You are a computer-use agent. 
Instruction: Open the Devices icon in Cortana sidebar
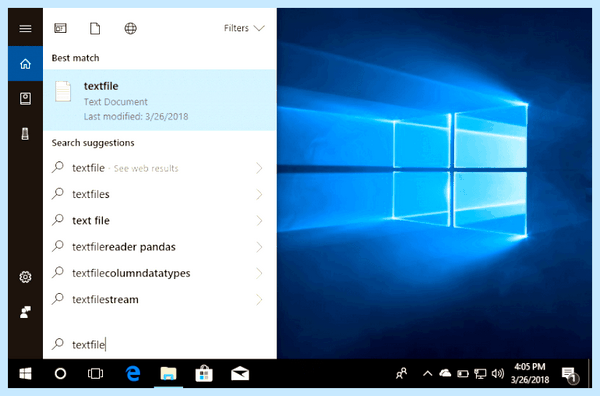point(25,134)
